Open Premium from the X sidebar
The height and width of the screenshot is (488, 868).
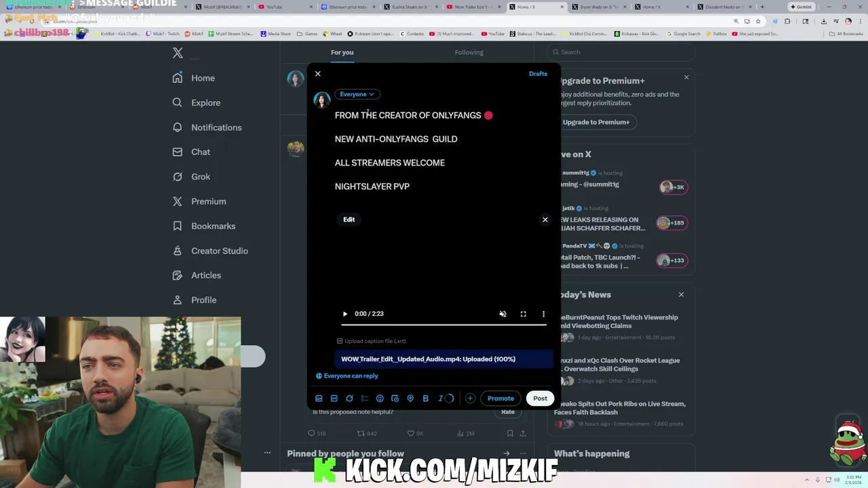coord(199,201)
